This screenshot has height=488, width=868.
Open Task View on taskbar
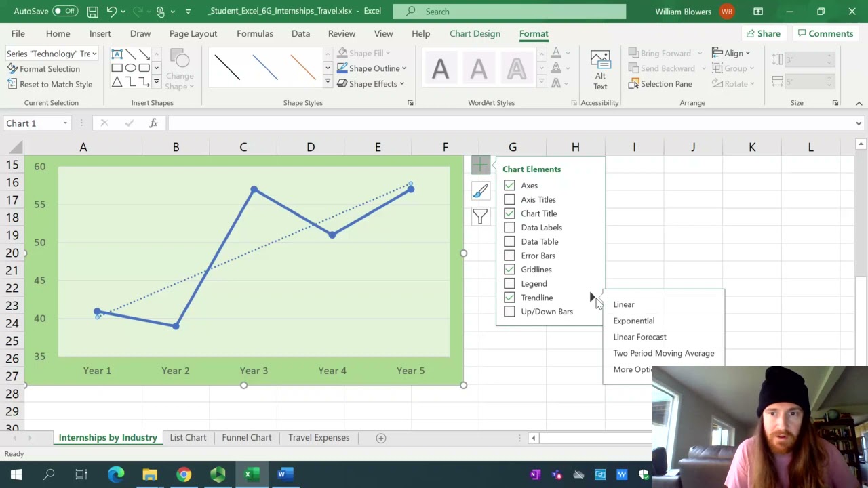tap(81, 474)
